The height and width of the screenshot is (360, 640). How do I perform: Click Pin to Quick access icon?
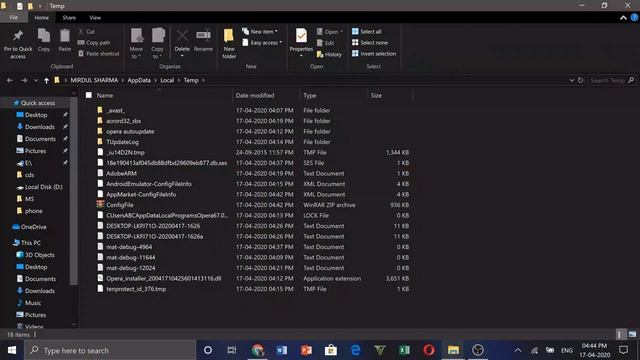click(18, 36)
